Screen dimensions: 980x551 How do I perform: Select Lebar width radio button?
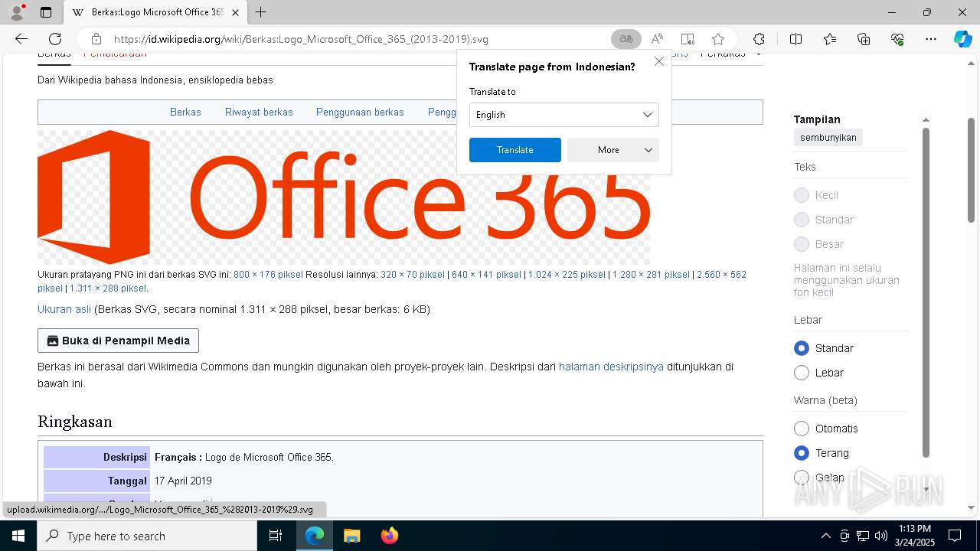click(802, 373)
